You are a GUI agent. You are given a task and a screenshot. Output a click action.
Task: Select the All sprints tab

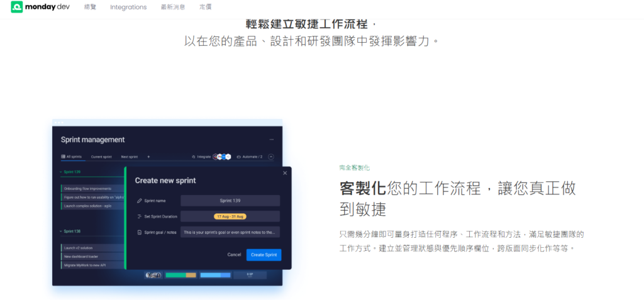point(72,157)
